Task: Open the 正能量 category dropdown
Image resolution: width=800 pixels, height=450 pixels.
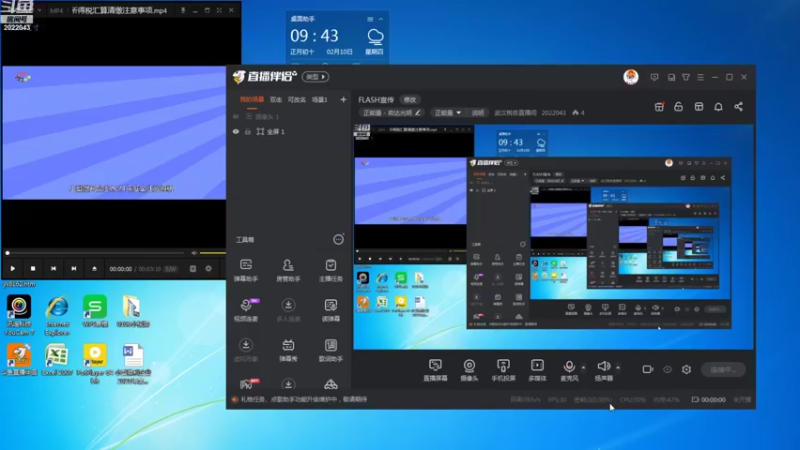Action: point(447,113)
